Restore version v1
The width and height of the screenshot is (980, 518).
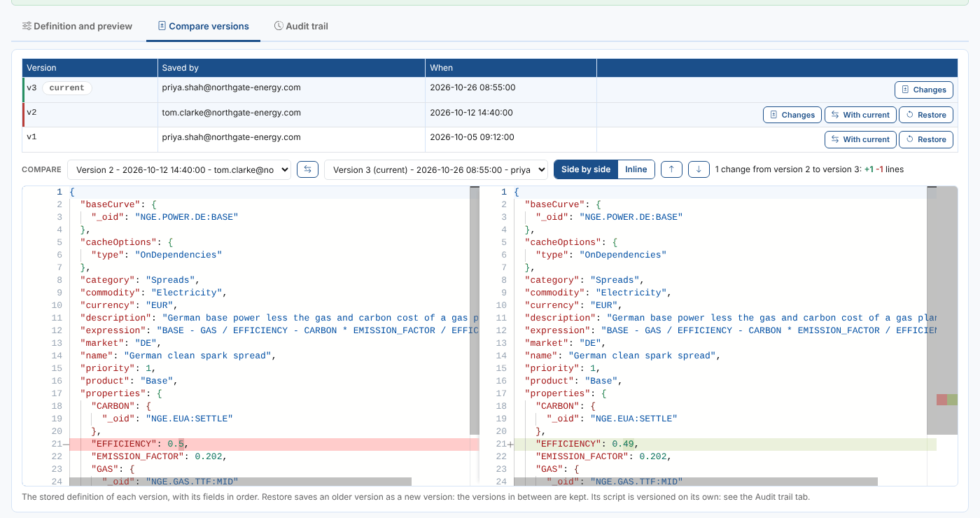926,139
